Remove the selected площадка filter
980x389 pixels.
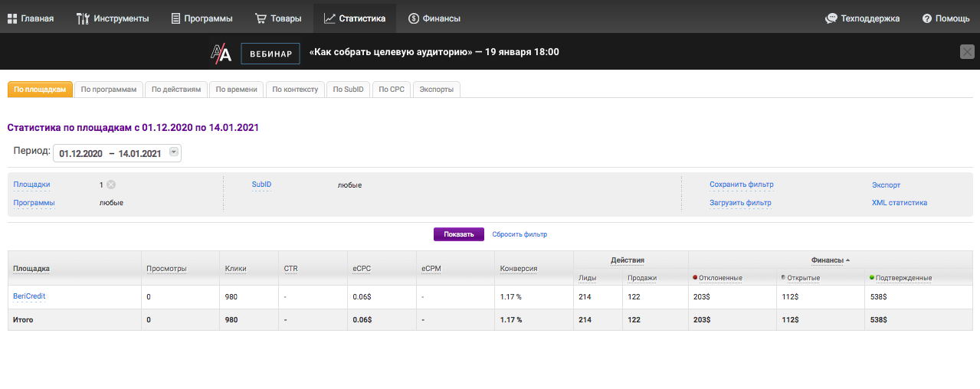coord(111,185)
